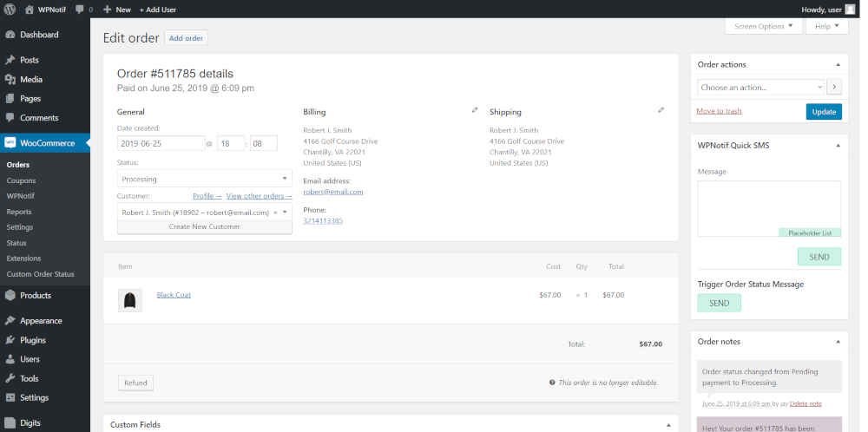Screen dimensions: 868x432
Task: Open the order Status dropdown
Action: pos(205,179)
